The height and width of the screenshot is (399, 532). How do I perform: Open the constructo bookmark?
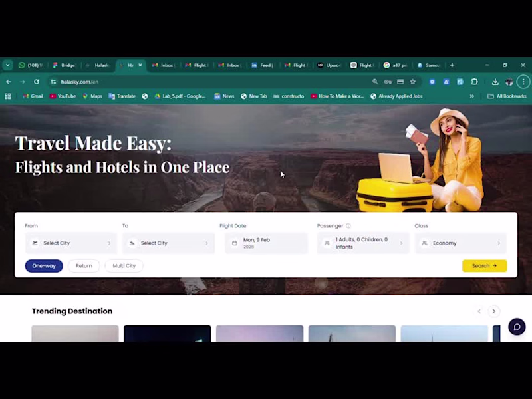tap(289, 96)
